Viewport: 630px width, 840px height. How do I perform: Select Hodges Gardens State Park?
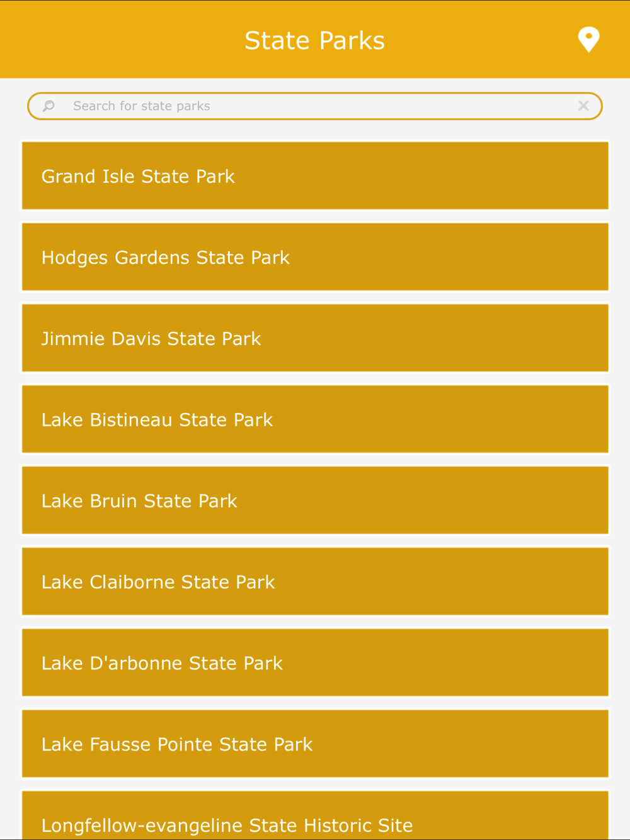tap(315, 257)
